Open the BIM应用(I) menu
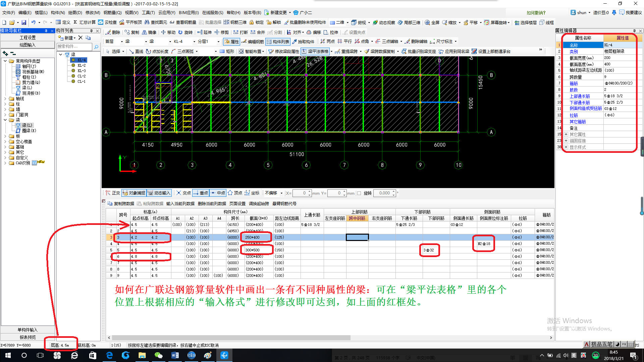 (189, 12)
